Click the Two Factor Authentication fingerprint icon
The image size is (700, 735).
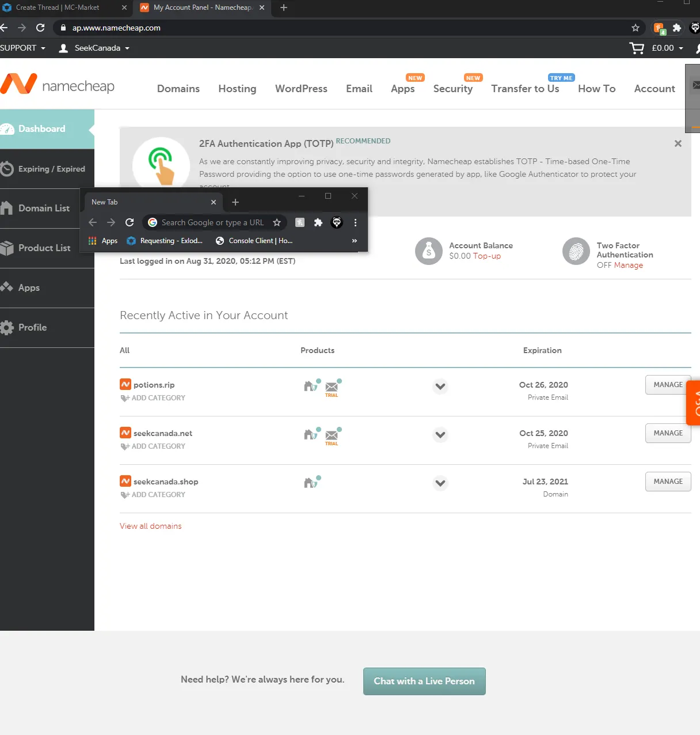point(576,251)
